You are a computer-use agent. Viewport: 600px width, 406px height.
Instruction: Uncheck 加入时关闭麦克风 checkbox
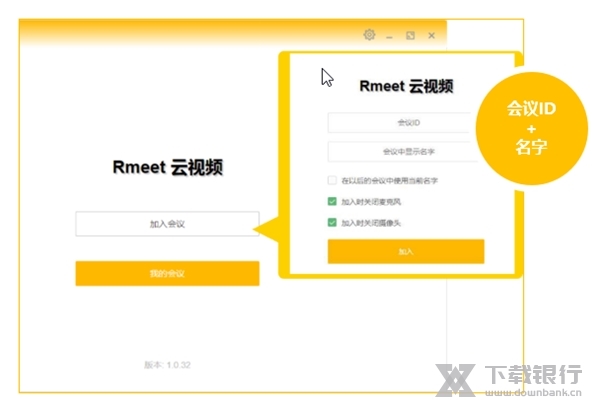332,201
